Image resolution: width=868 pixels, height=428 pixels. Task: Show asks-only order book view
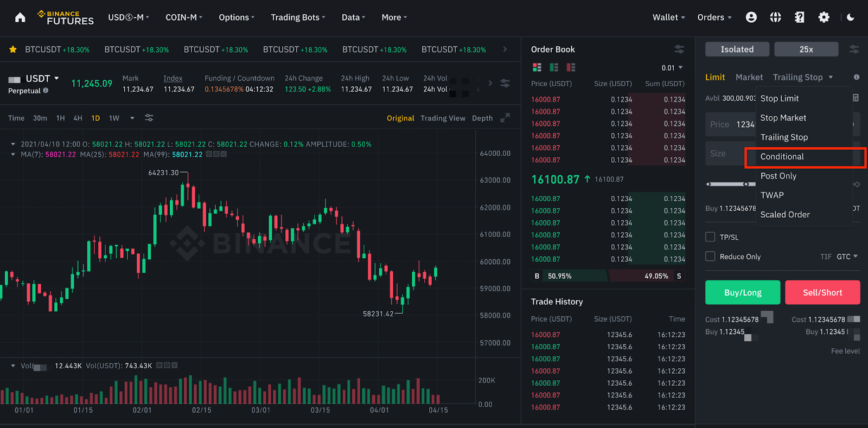pyautogui.click(x=571, y=67)
